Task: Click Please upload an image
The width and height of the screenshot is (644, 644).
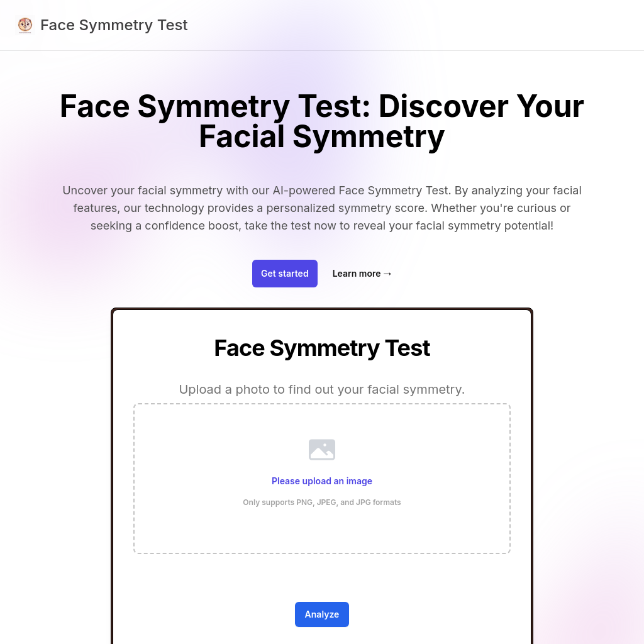Action: tap(322, 480)
